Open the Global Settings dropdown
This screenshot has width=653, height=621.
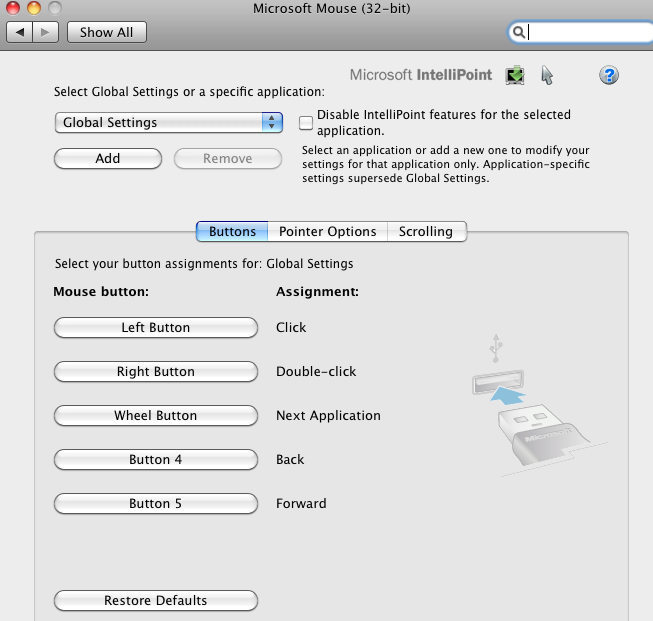point(169,122)
